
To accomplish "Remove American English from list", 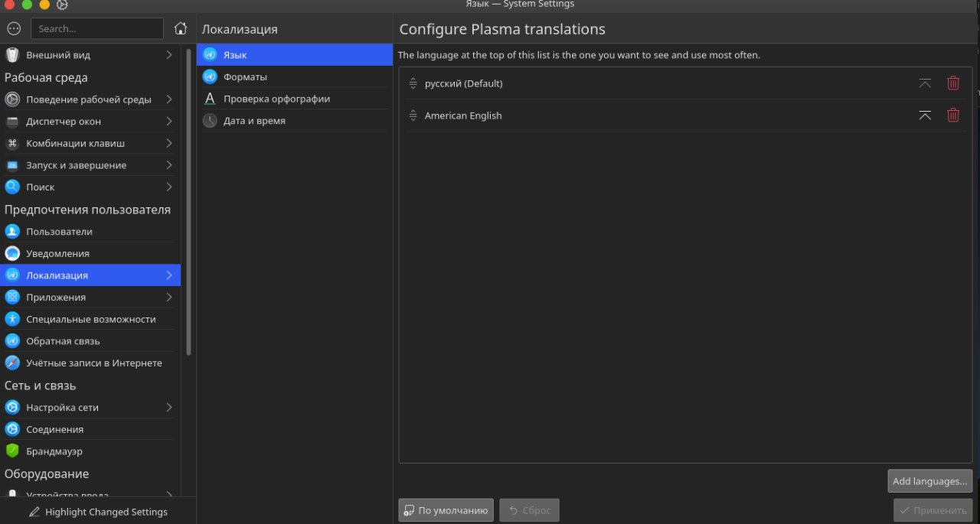I will [x=953, y=116].
